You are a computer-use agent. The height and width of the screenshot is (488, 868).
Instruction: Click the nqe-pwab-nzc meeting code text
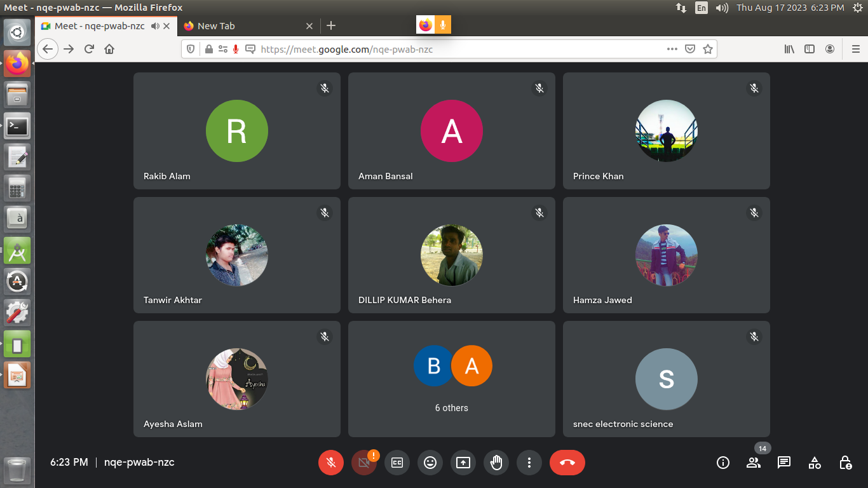[139, 463]
